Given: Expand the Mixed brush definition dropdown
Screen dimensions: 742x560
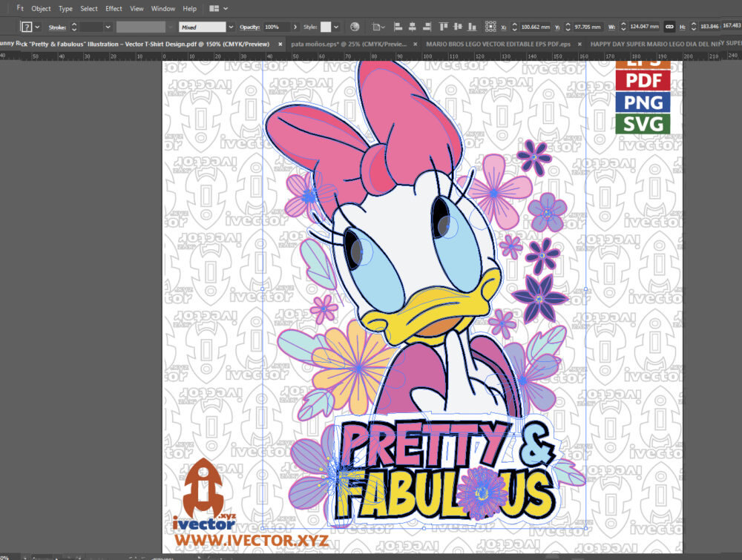Looking at the screenshot, I should click(x=231, y=27).
